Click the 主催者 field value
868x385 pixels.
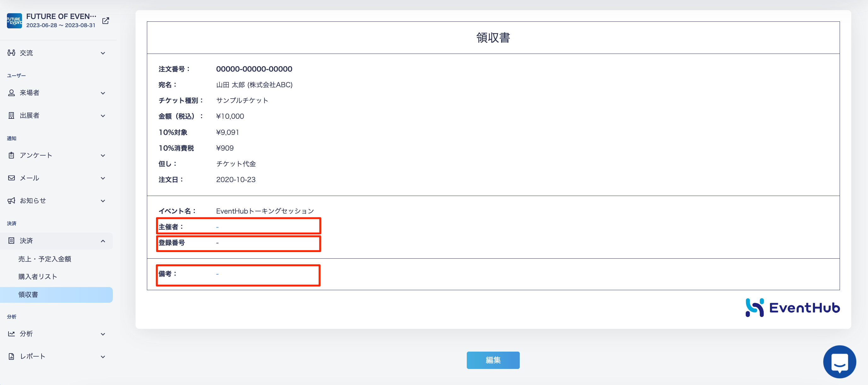[217, 227]
